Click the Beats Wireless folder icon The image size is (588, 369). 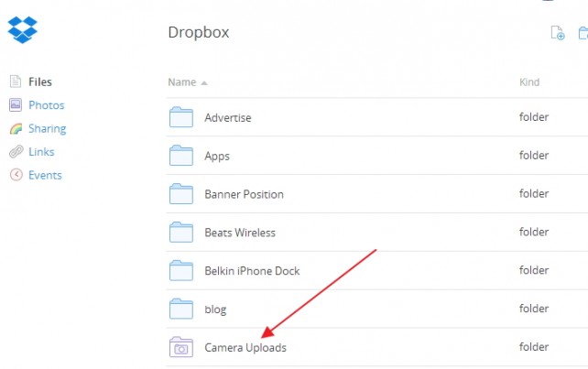[x=181, y=232]
